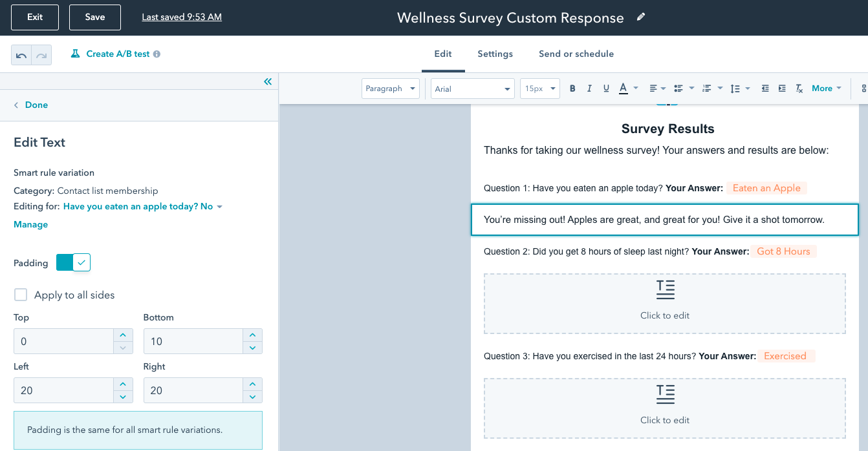Expand the alignment options arrow

pyautogui.click(x=664, y=89)
